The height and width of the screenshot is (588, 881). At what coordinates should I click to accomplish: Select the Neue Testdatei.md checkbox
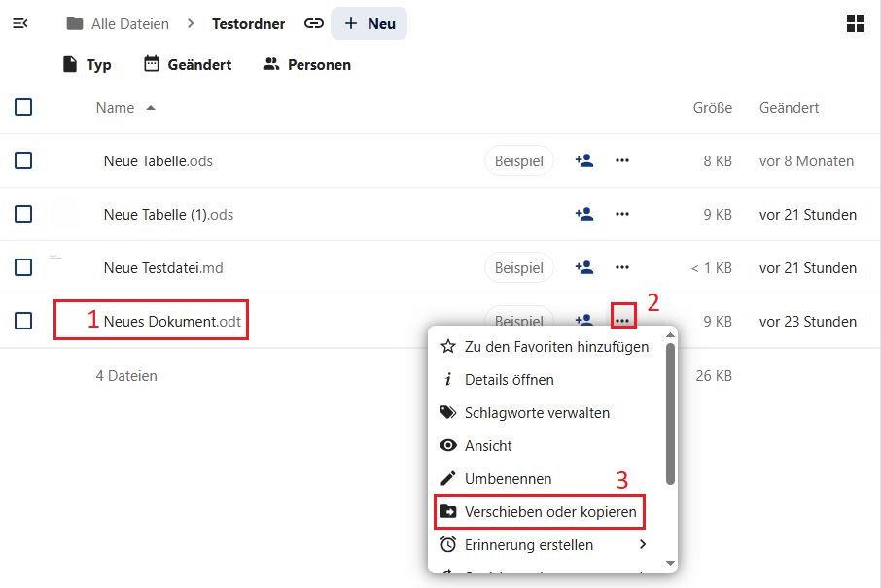[x=23, y=267]
